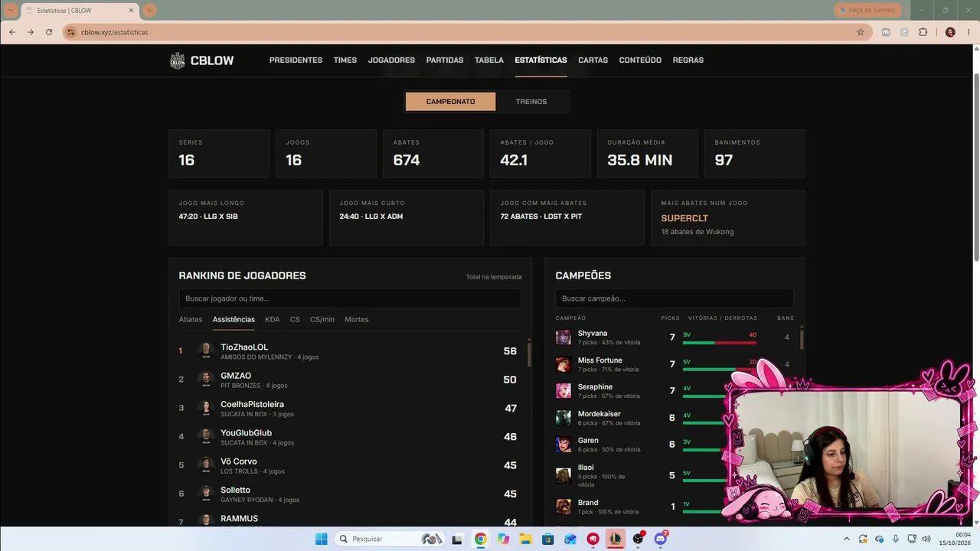Bookmark this page with the star icon

pyautogui.click(x=861, y=32)
